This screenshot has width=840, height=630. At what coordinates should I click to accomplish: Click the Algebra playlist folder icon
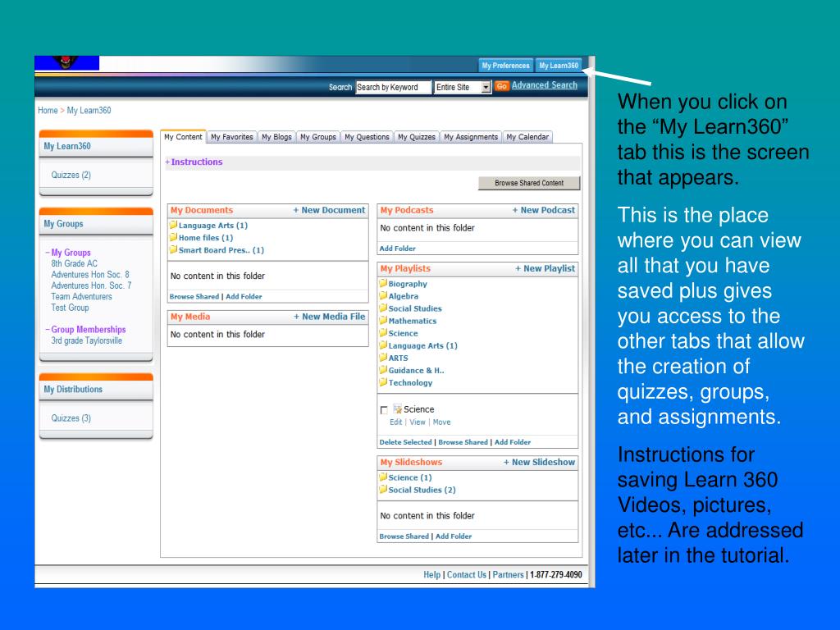point(383,295)
